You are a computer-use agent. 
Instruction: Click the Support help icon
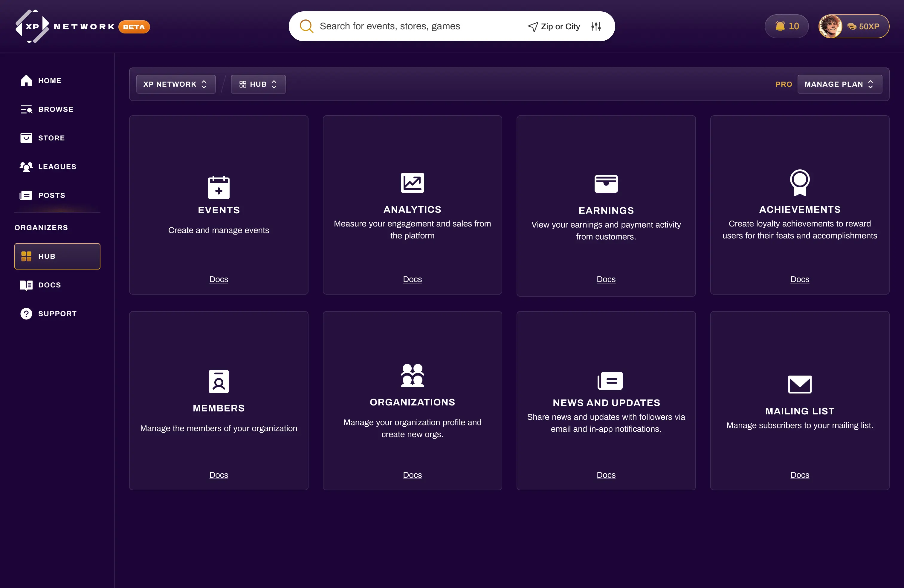tap(26, 313)
